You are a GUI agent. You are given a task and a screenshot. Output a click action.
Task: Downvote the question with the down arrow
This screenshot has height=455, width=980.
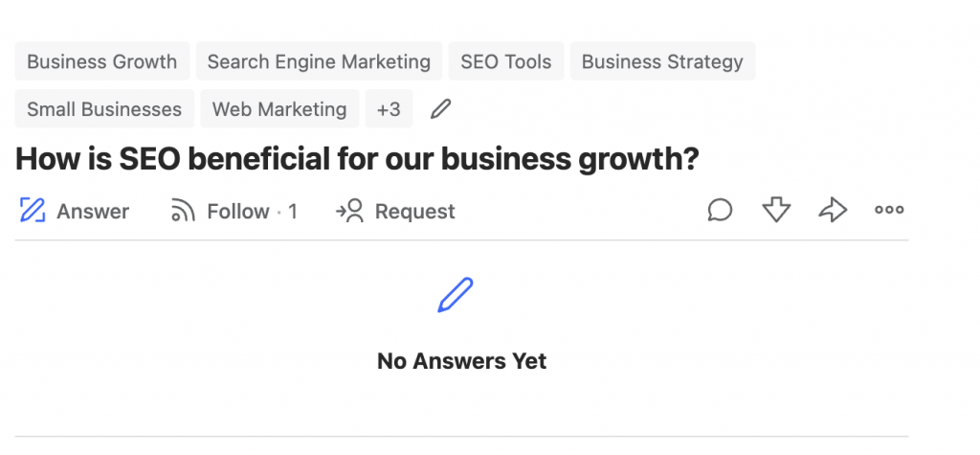pyautogui.click(x=777, y=211)
